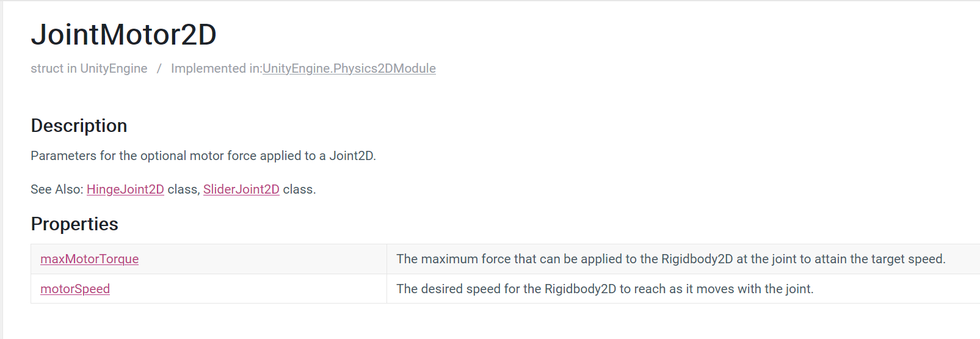Click the word 'class.' after SliderJoint2D
This screenshot has height=339, width=980.
[299, 189]
